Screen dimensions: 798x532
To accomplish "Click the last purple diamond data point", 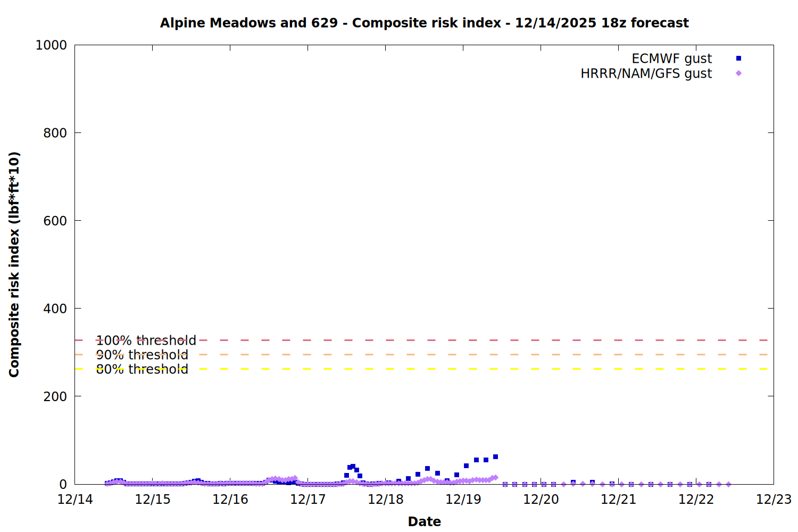I will coord(728,484).
